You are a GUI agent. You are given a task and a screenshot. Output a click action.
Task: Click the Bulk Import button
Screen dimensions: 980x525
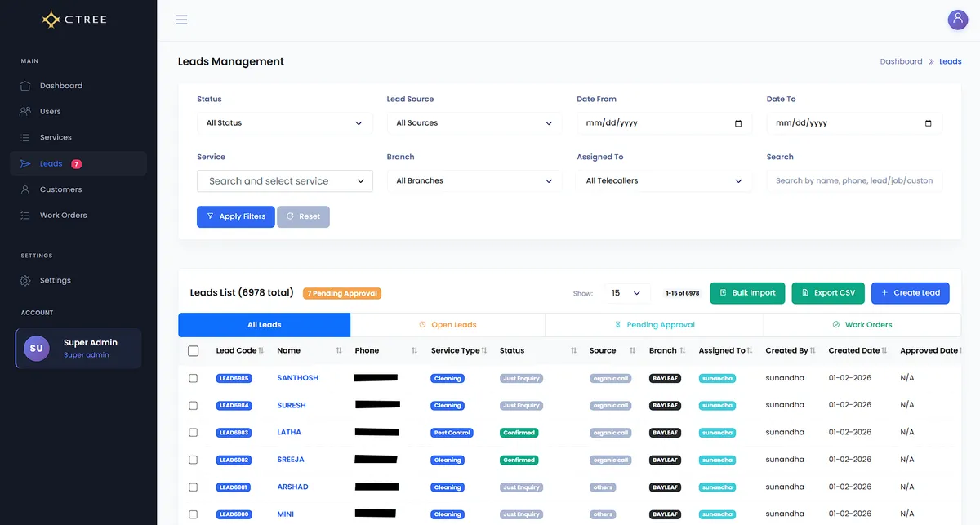[747, 293]
